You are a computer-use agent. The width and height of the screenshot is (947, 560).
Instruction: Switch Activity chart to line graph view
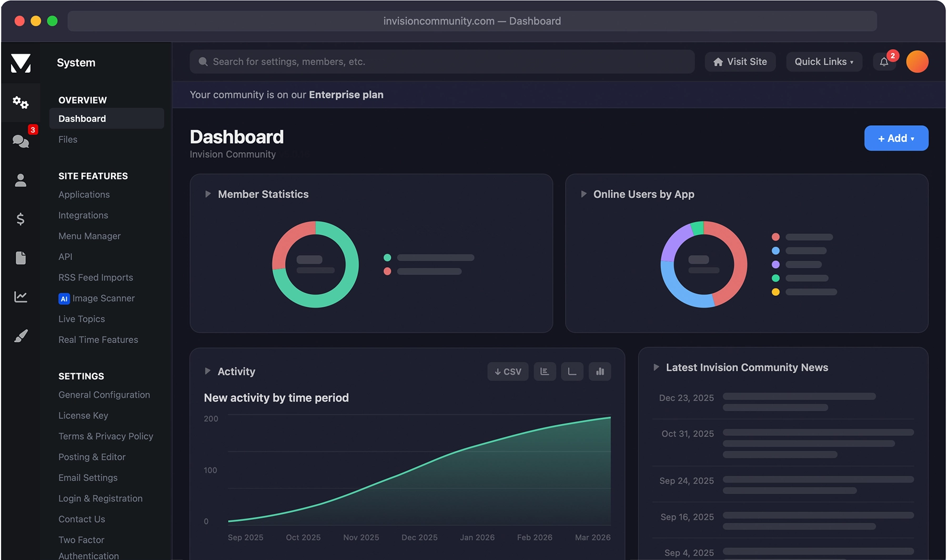point(572,371)
